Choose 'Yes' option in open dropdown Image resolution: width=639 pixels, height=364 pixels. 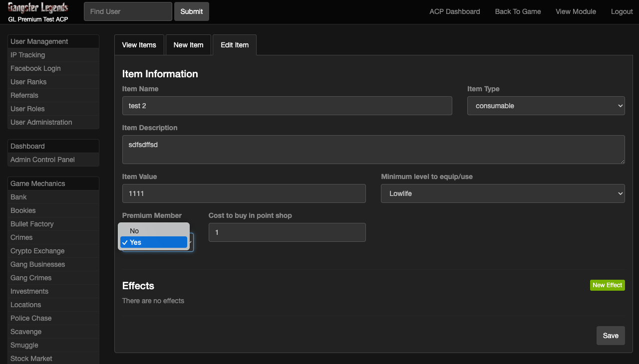[135, 242]
